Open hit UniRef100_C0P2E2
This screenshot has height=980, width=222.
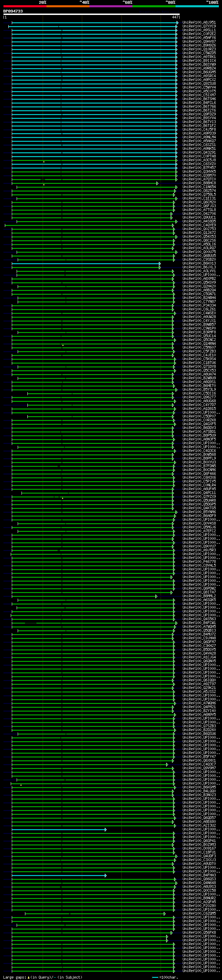pos(199,34)
